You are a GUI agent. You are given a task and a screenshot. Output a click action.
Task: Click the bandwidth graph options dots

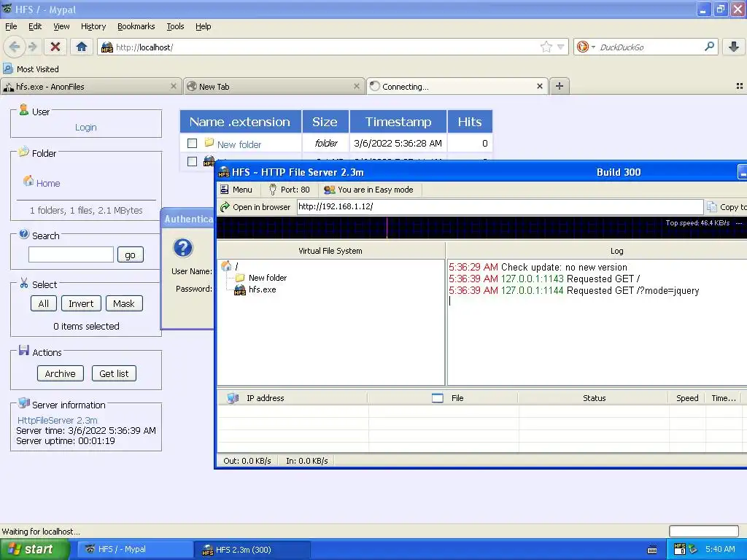pyautogui.click(x=739, y=223)
